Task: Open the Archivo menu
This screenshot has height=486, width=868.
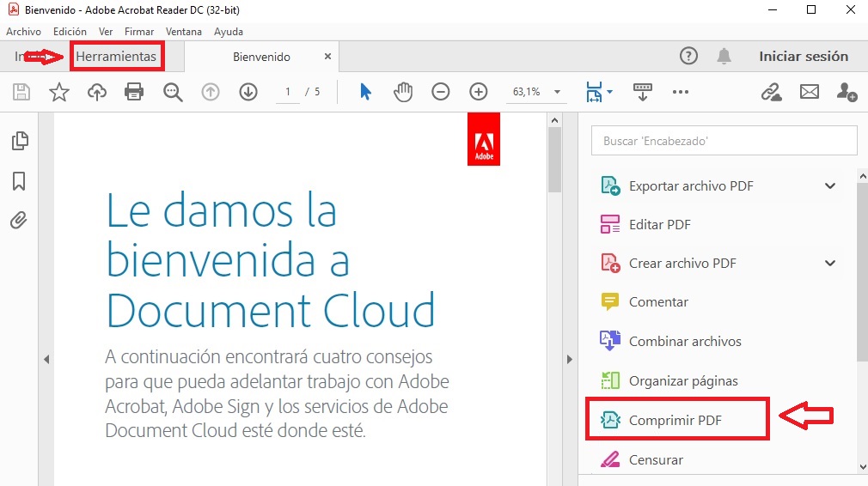Action: click(x=23, y=32)
